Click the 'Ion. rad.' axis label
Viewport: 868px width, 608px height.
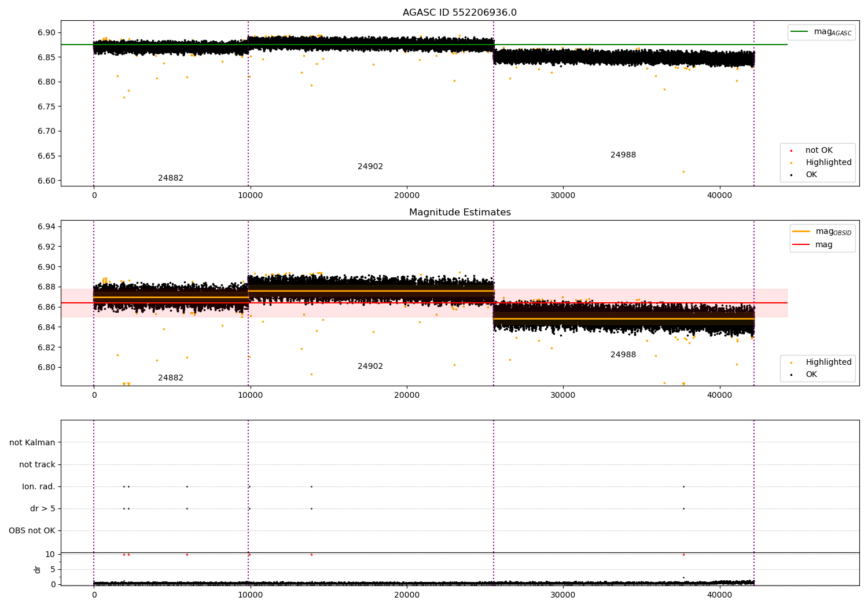tap(39, 486)
